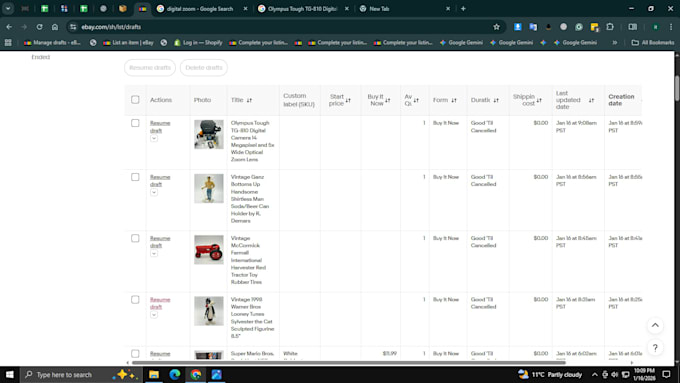Open the red tractor photo thumbnail
This screenshot has height=383, width=680.
(x=209, y=250)
